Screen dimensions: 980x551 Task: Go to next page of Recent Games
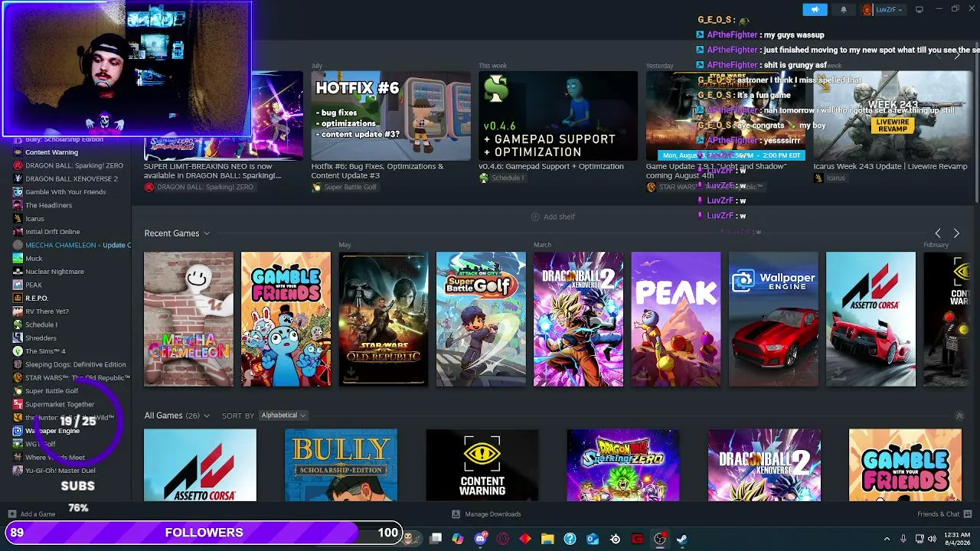click(956, 233)
